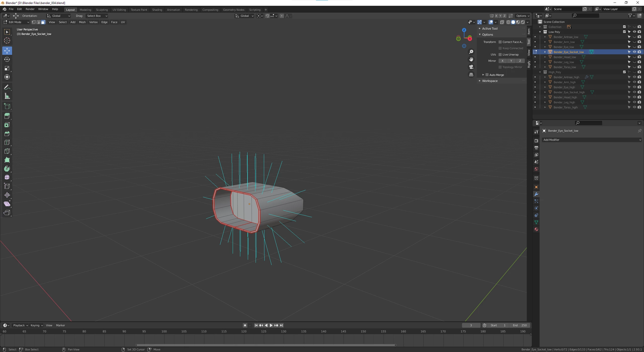This screenshot has width=644, height=352.
Task: Open the Add Modifier dropdown
Action: 592,140
